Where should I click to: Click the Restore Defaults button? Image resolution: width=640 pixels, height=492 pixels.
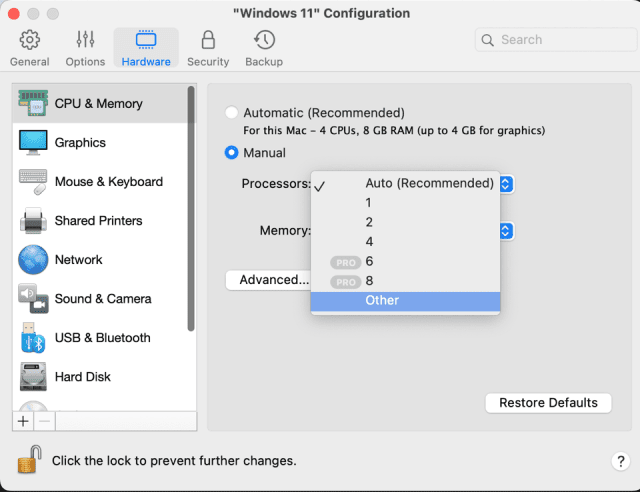click(x=548, y=402)
